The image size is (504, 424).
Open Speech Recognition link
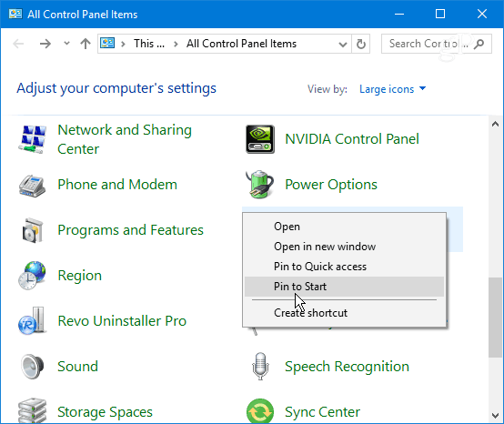pyautogui.click(x=348, y=367)
